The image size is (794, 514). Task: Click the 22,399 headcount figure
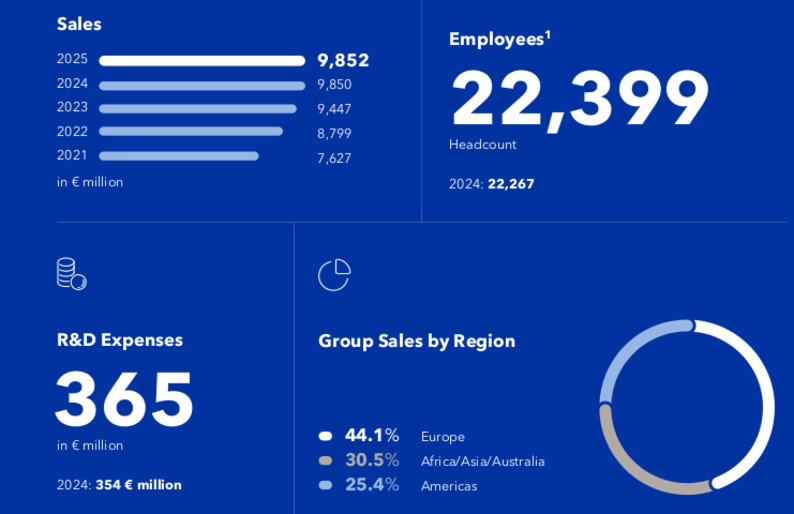(x=580, y=100)
